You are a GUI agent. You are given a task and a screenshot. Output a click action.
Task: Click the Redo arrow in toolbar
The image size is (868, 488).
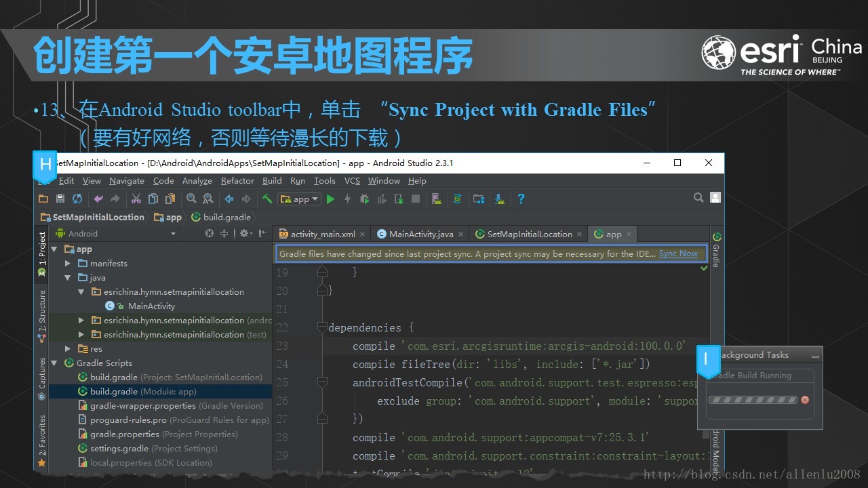pyautogui.click(x=115, y=199)
